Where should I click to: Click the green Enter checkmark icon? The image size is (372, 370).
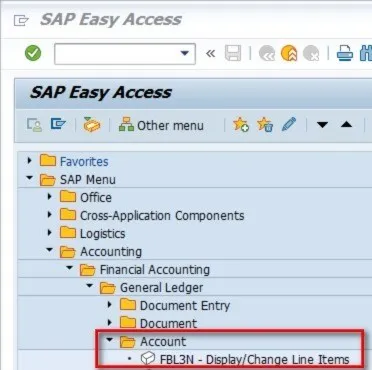(33, 53)
